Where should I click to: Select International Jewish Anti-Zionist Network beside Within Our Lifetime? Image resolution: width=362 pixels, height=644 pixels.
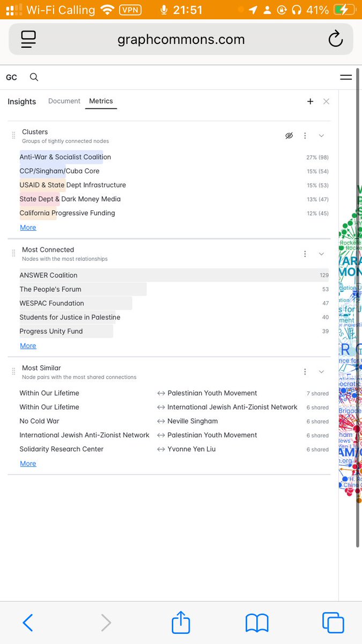(x=232, y=407)
